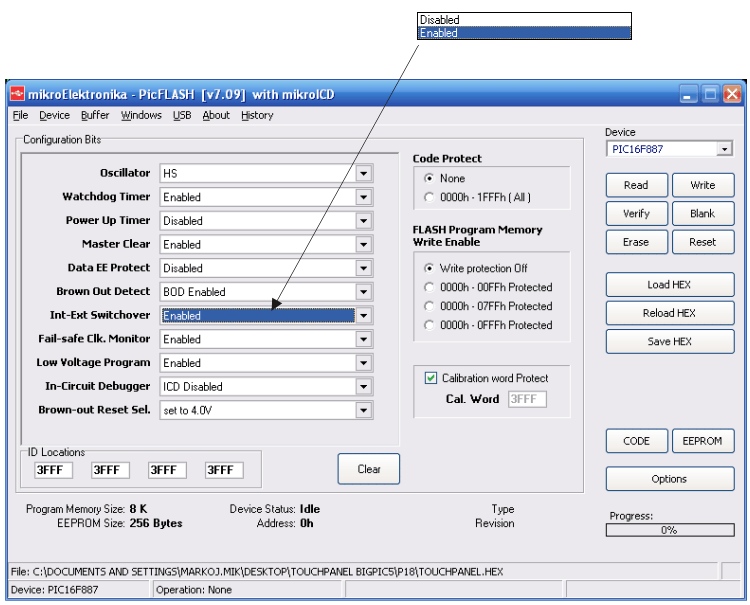Open the CODE view button

pos(636,441)
